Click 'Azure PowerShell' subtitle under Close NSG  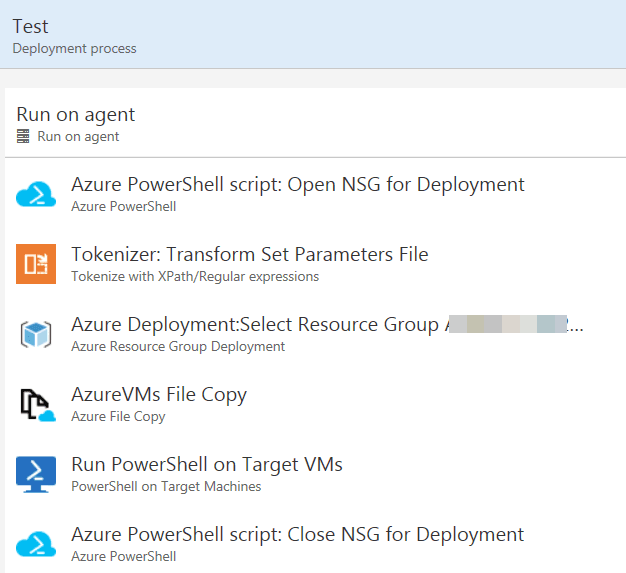tap(123, 556)
